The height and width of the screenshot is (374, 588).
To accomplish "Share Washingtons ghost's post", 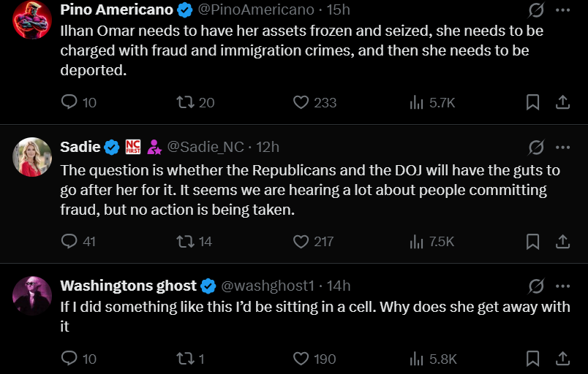I will pyautogui.click(x=562, y=359).
